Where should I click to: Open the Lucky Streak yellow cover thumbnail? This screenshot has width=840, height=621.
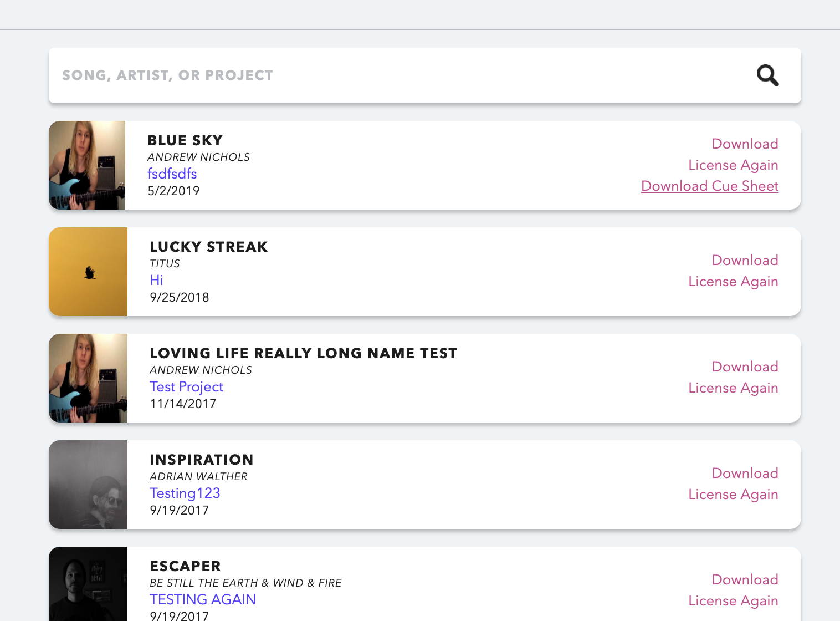coord(88,272)
